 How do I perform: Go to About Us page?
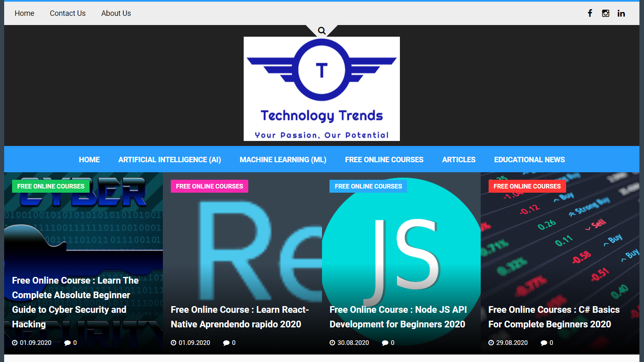116,13
